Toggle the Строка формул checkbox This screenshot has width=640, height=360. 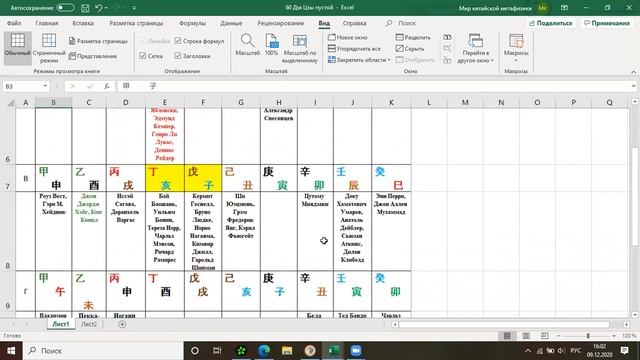coord(178,41)
